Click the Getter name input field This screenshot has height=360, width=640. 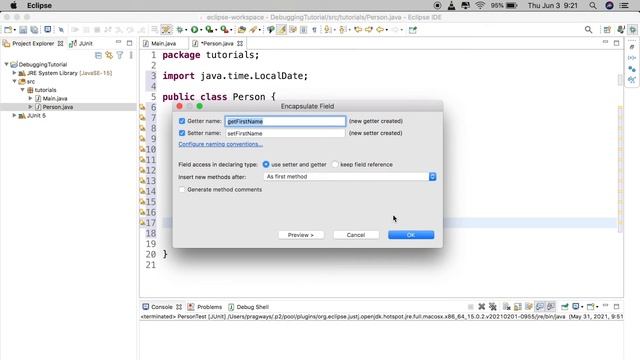click(285, 121)
